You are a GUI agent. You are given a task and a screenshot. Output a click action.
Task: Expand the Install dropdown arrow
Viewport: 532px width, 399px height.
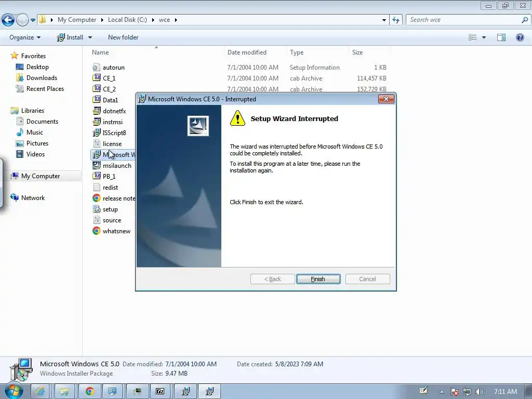[90, 37]
